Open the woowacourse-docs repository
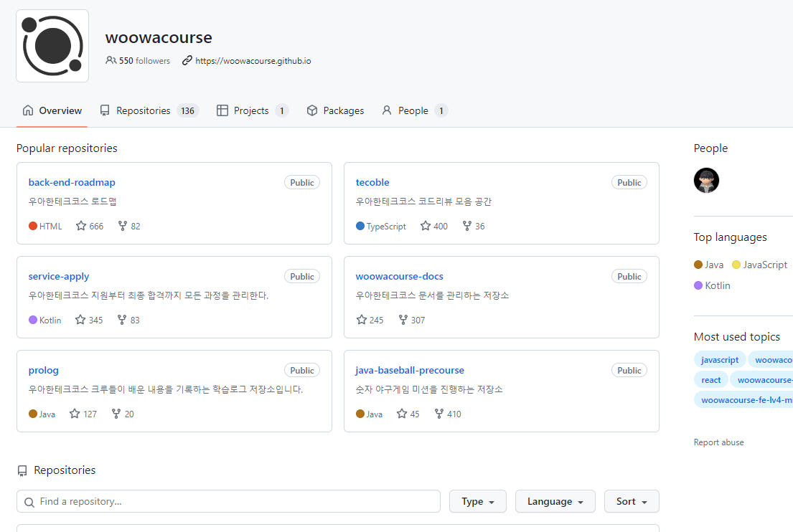793x532 pixels. click(x=399, y=276)
